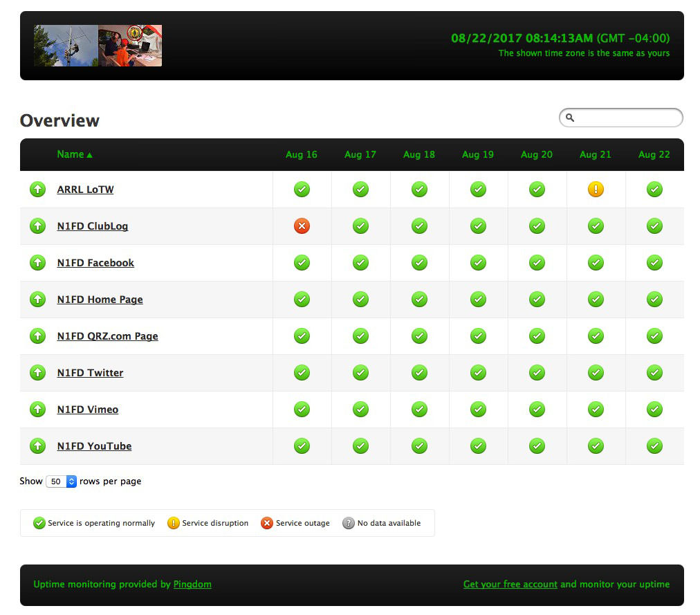Click the Aug 19 column header
The image size is (700, 615).
coord(478,154)
